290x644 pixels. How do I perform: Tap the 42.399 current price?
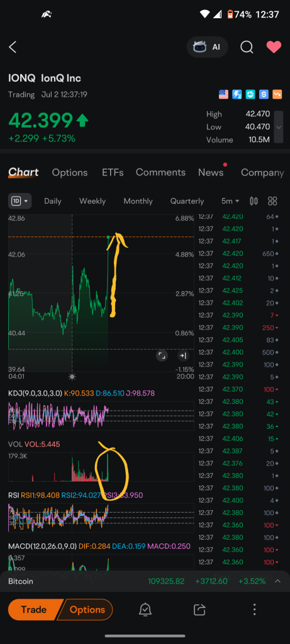41,120
